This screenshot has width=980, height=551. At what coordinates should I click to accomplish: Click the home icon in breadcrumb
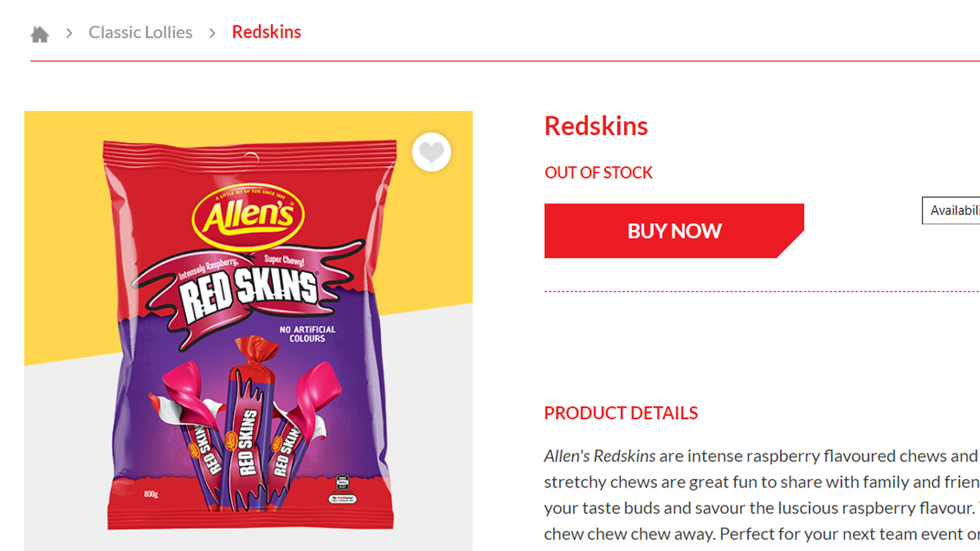point(39,34)
